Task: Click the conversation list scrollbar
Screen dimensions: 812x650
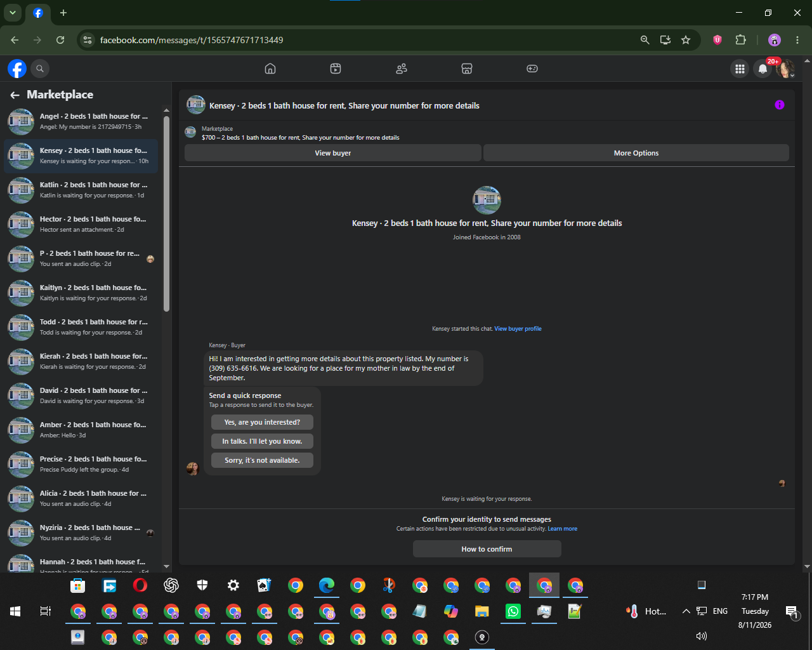Action: [x=167, y=214]
